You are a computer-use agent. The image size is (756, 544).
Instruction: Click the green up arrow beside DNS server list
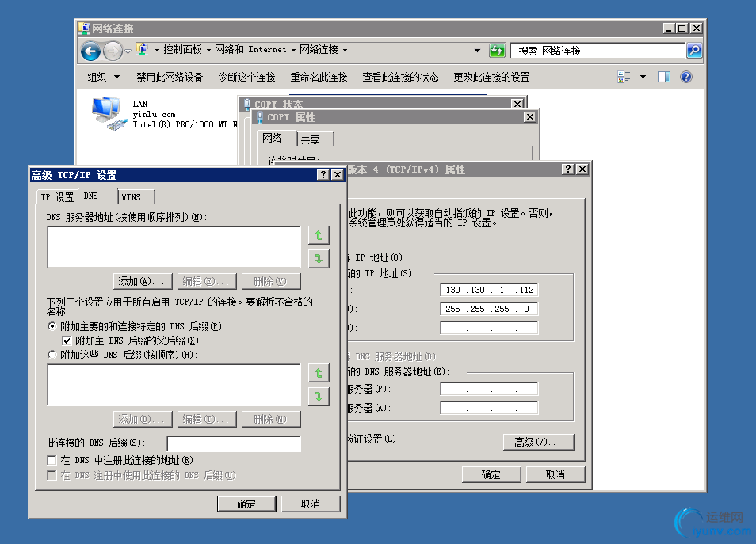pos(318,234)
